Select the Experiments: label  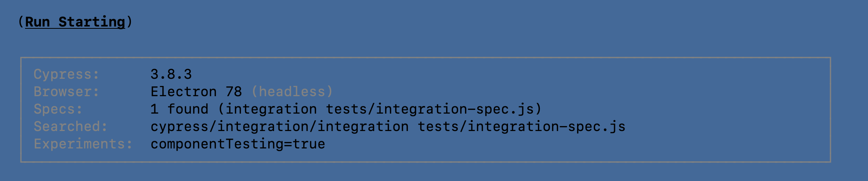tap(83, 144)
